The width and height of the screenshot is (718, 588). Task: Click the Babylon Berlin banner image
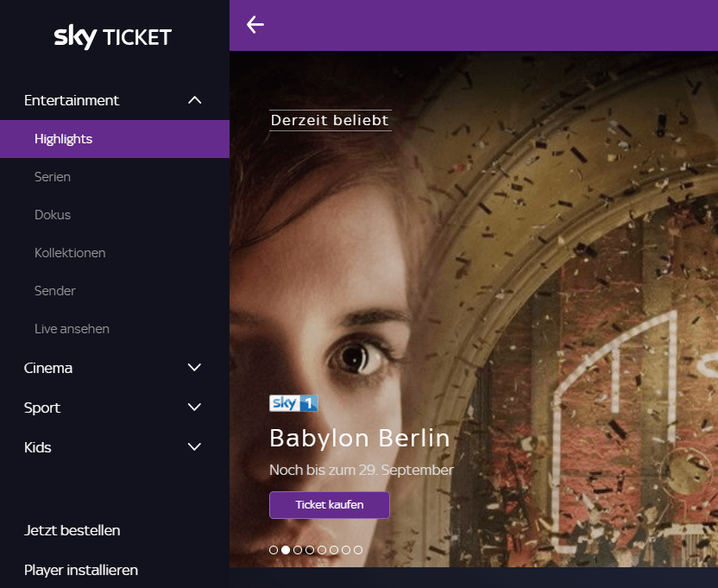point(474,309)
